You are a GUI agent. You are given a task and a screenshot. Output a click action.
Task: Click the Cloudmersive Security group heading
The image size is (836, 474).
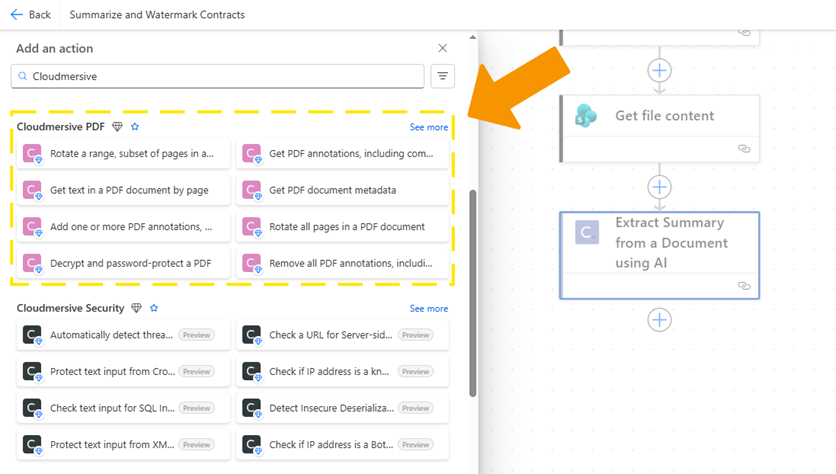click(x=70, y=308)
